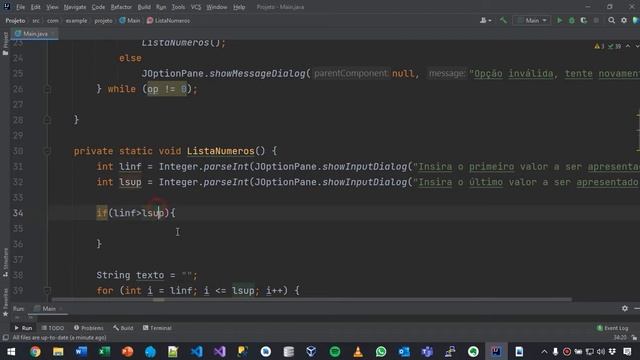Show hidden system tray icons chevron
Screen dimensions: 640x360
tap(544, 351)
